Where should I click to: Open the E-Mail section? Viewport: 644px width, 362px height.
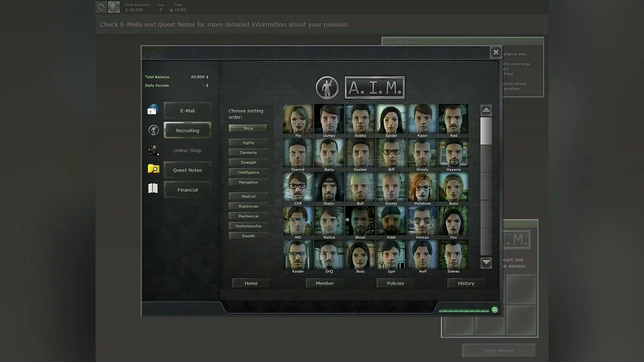point(187,110)
